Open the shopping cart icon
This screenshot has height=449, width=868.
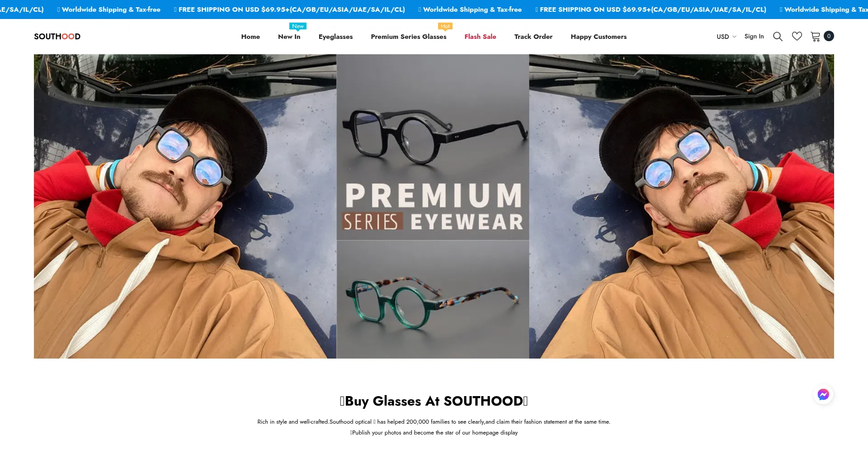tap(816, 37)
